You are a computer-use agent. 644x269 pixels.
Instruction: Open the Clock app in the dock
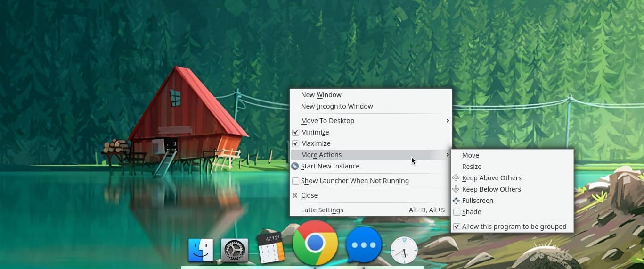coord(404,250)
